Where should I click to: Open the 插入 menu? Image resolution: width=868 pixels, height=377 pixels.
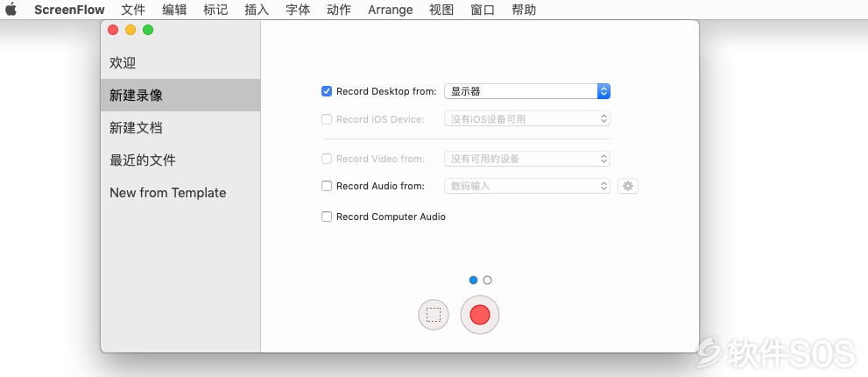257,10
